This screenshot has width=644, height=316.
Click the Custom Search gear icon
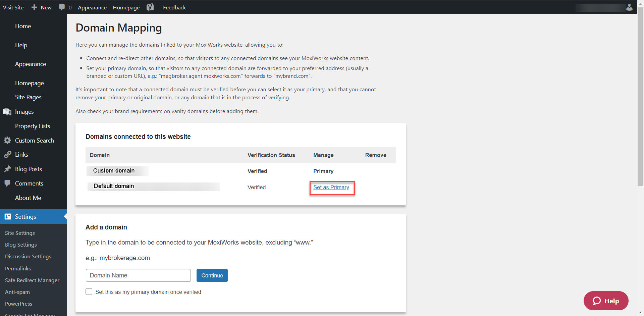pyautogui.click(x=7, y=141)
